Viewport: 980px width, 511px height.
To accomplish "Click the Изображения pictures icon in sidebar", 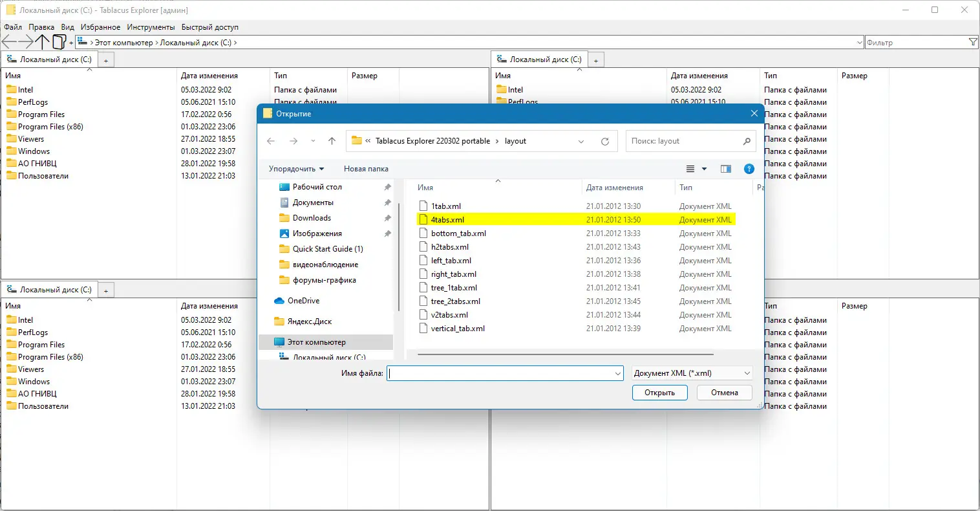I will click(x=284, y=234).
